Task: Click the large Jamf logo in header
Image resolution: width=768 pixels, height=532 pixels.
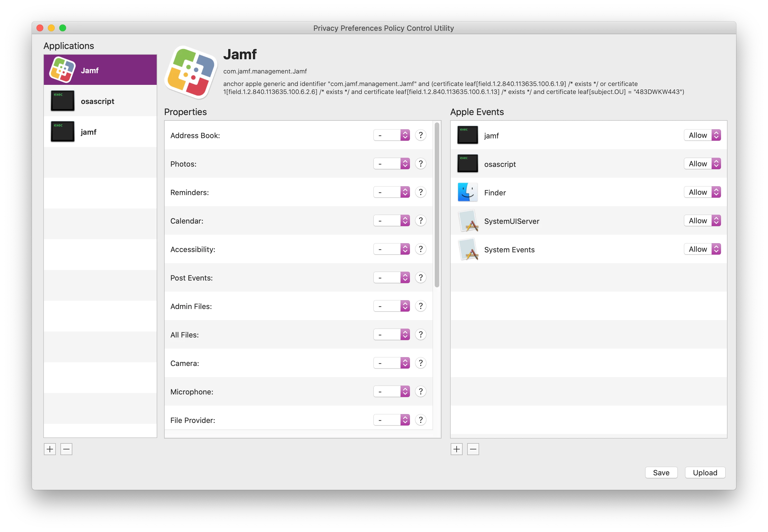Action: [x=191, y=72]
